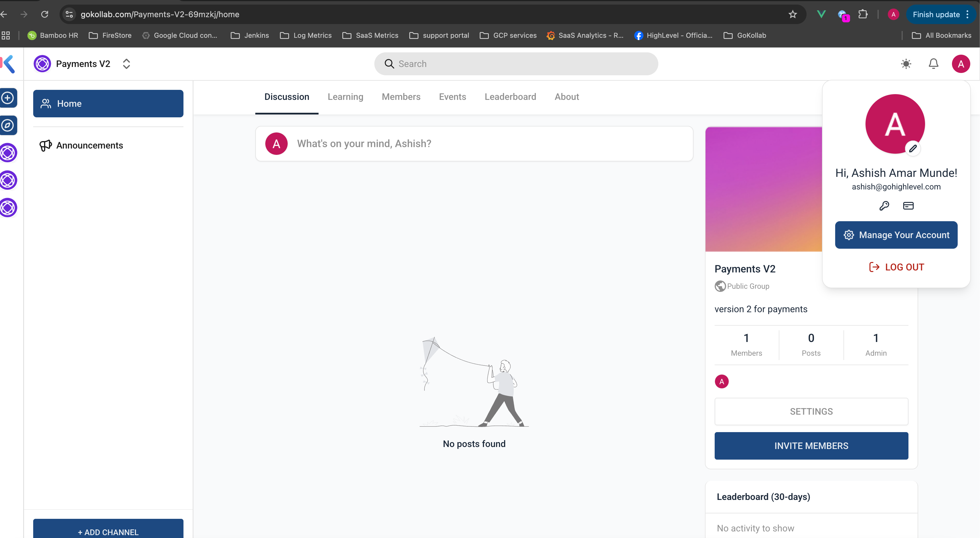
Task: Open the Finish update three-dot menu
Action: point(967,15)
